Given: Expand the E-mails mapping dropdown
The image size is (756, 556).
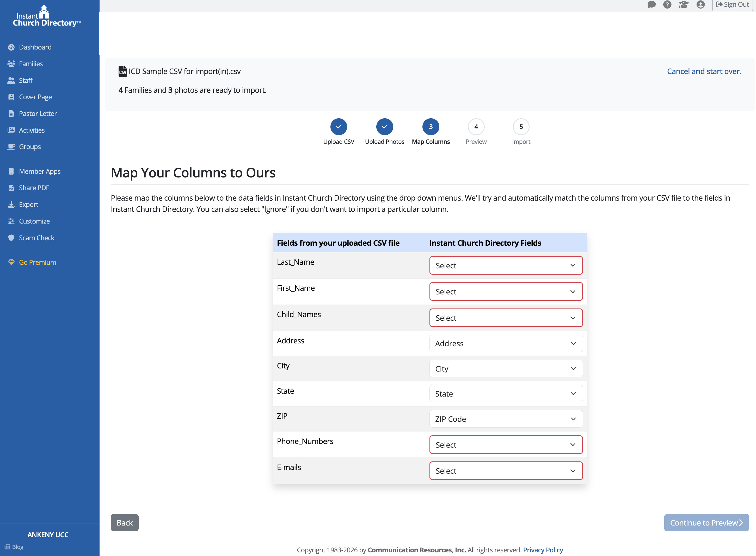Looking at the screenshot, I should [506, 471].
